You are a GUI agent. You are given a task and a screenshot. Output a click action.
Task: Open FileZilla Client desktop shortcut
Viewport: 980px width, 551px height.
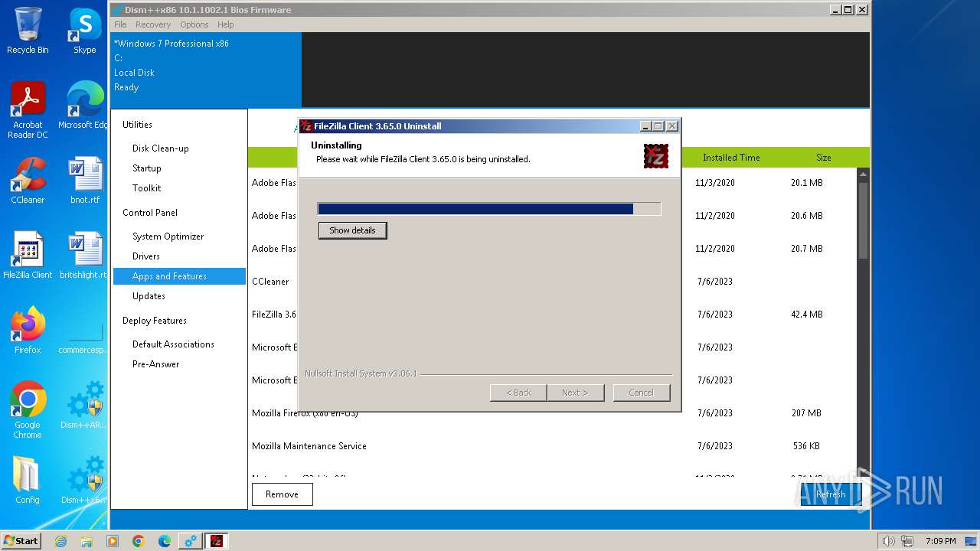28,256
